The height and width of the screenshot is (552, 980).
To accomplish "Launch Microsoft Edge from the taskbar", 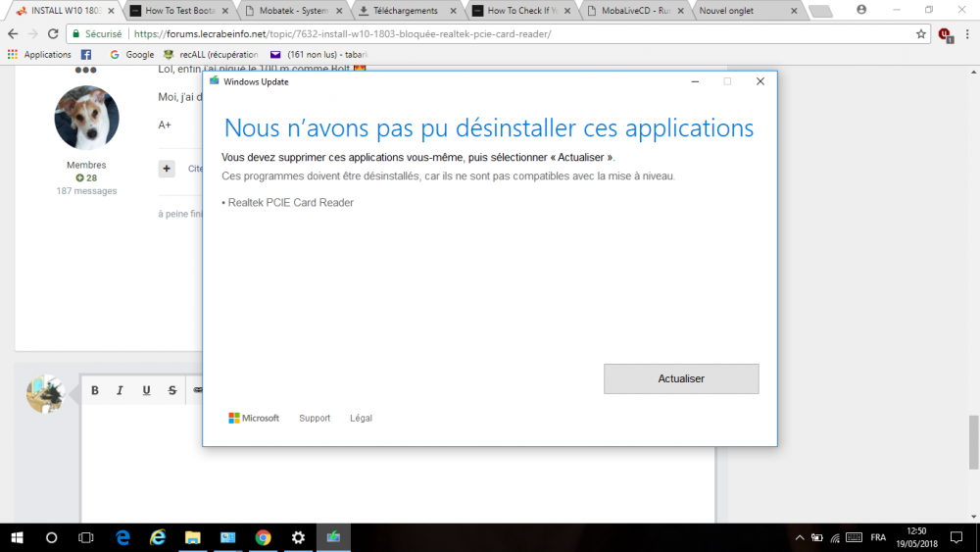I will [x=122, y=537].
